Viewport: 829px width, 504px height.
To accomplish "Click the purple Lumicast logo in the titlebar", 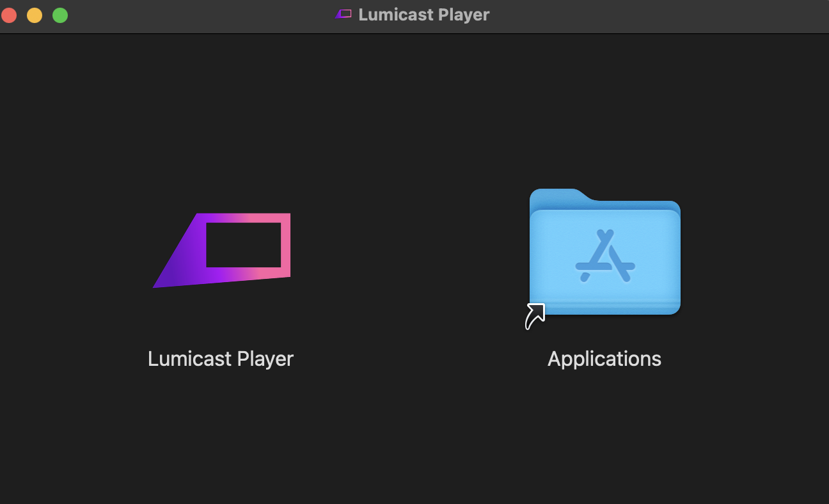I will (343, 14).
